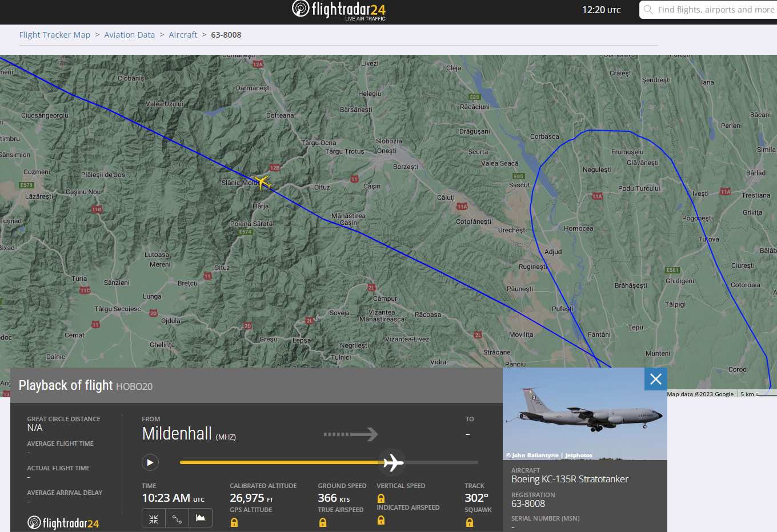Viewport: 777px width, 532px height.
Task: Click the squawk lock icon
Action: 470,522
